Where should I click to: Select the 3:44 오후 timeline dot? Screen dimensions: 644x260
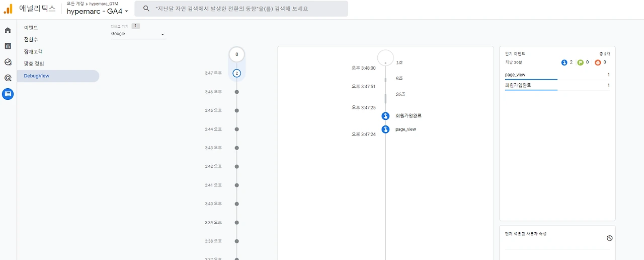click(237, 129)
